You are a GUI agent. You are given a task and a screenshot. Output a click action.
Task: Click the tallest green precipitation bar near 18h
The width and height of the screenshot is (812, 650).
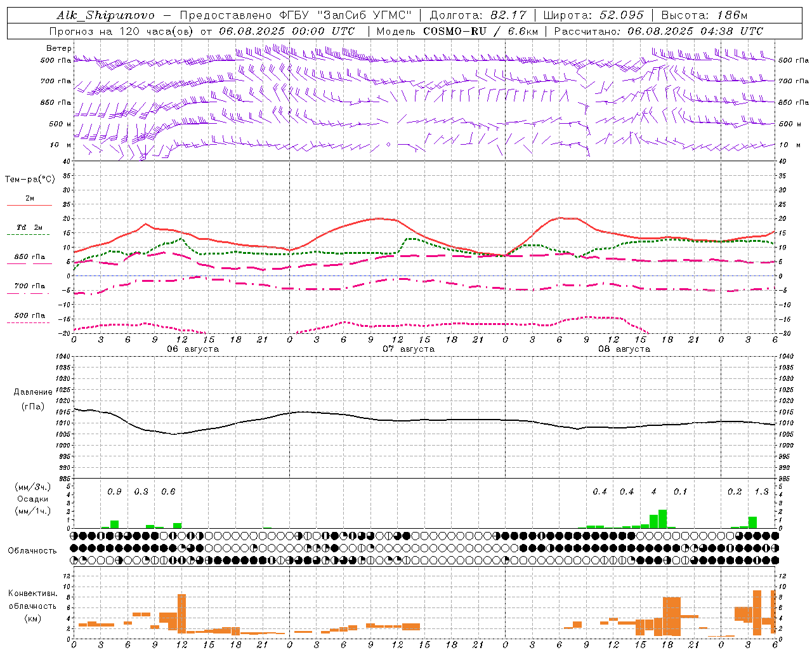(x=662, y=519)
